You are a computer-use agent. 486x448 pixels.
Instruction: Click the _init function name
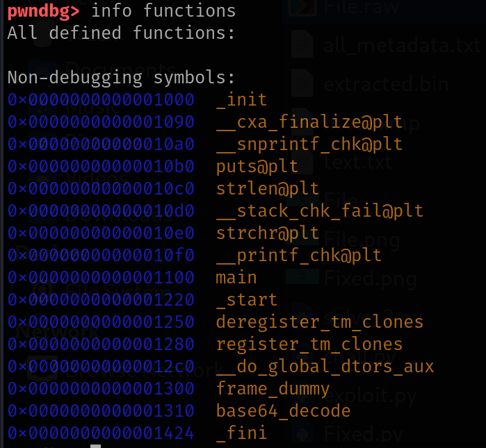[241, 100]
